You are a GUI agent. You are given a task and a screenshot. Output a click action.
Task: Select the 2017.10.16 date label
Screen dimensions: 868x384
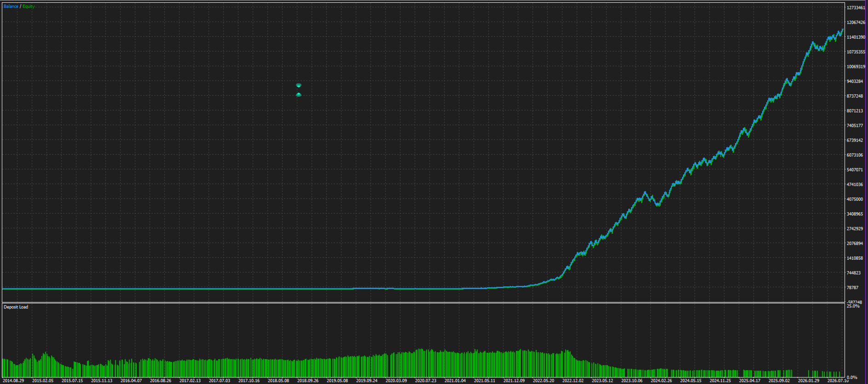click(249, 381)
